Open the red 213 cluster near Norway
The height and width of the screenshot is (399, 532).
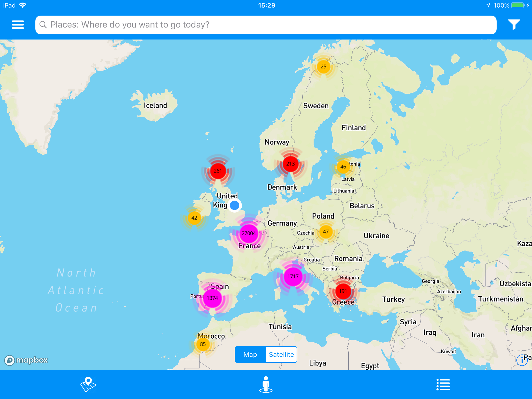291,164
